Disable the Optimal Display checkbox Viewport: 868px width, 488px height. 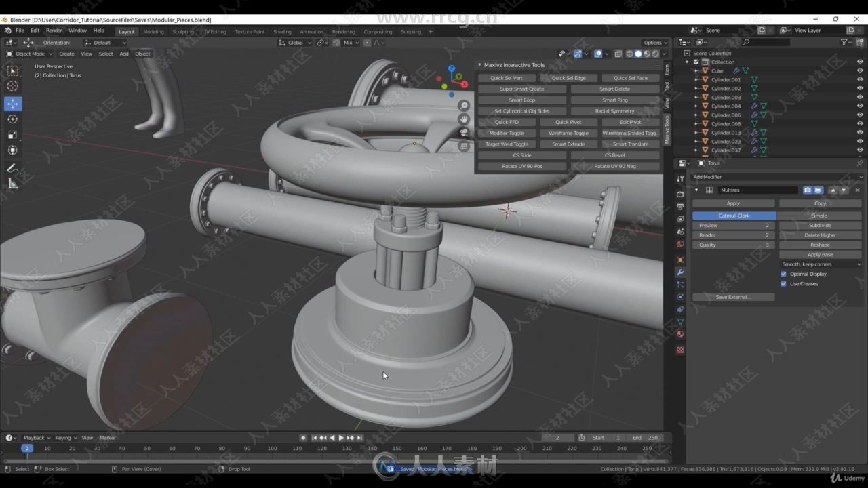tap(784, 274)
